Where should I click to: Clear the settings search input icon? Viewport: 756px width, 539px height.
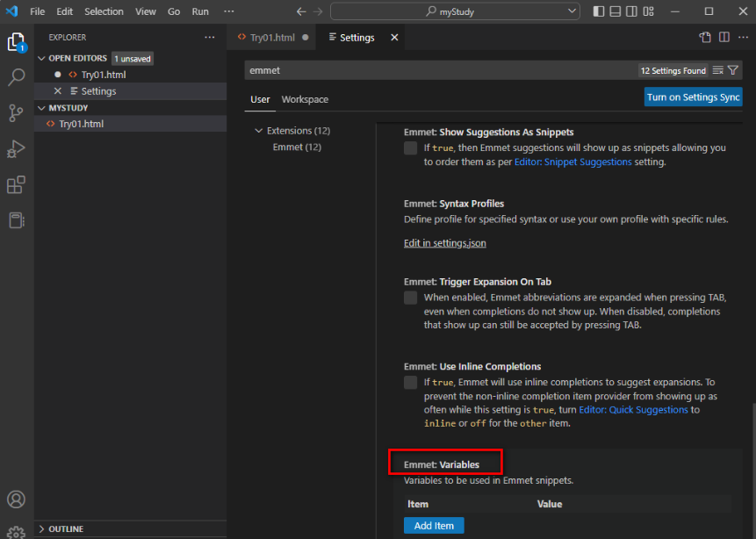coord(718,70)
